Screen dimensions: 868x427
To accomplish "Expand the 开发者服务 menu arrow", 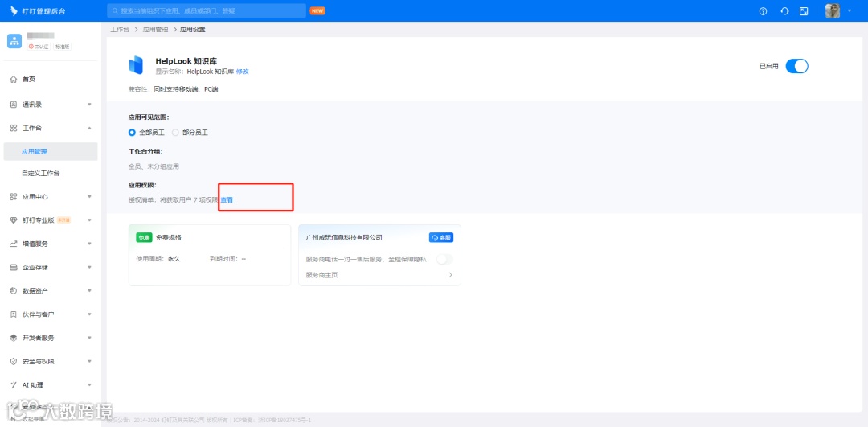I will (89, 338).
